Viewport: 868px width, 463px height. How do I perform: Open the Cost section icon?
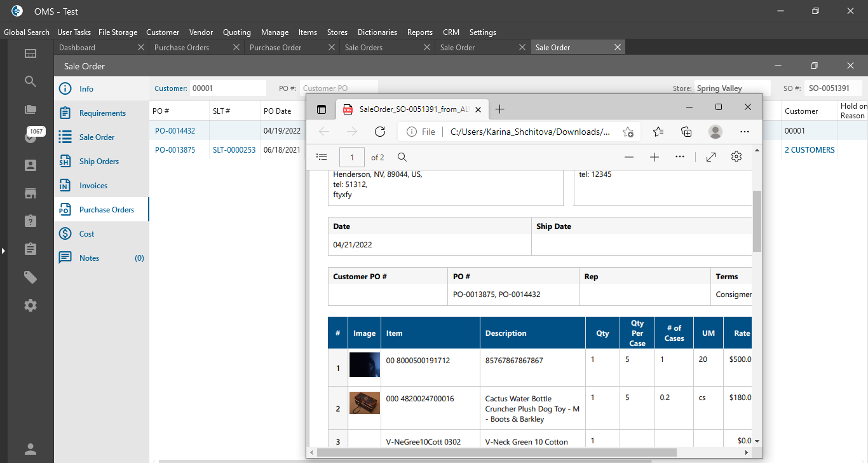click(65, 234)
